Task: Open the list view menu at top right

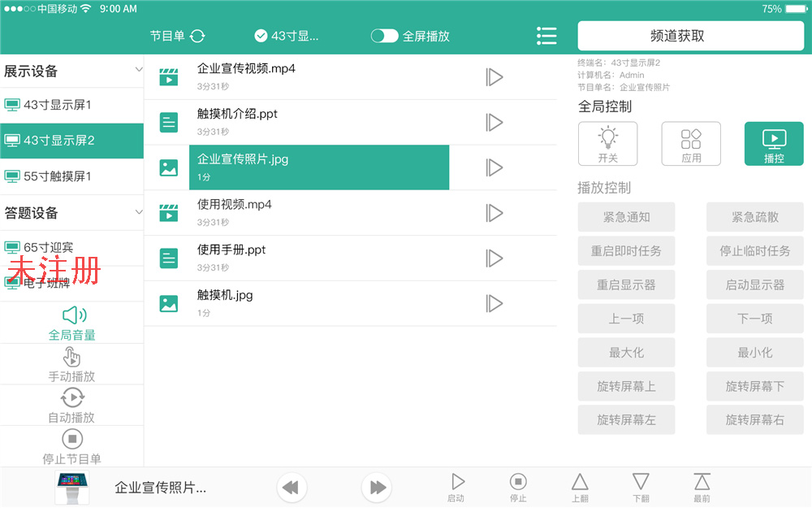Action: pos(546,36)
